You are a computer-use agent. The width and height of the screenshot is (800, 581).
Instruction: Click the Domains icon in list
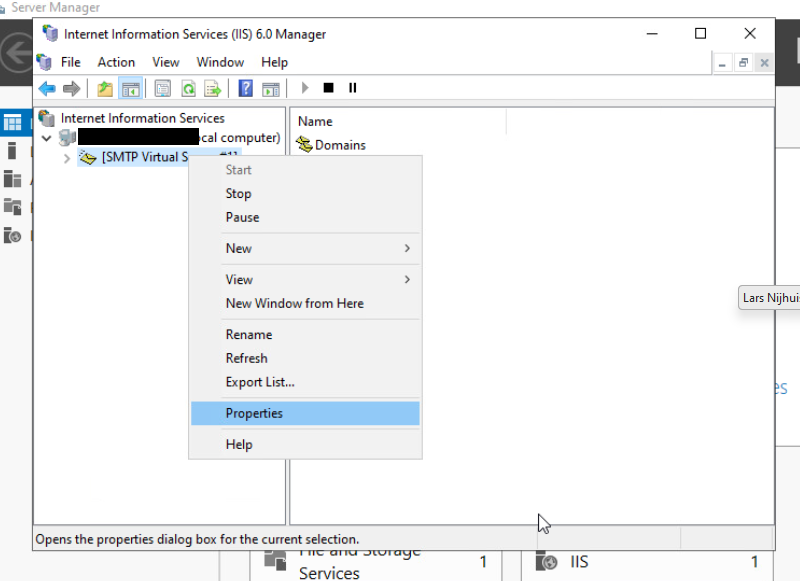click(x=304, y=144)
